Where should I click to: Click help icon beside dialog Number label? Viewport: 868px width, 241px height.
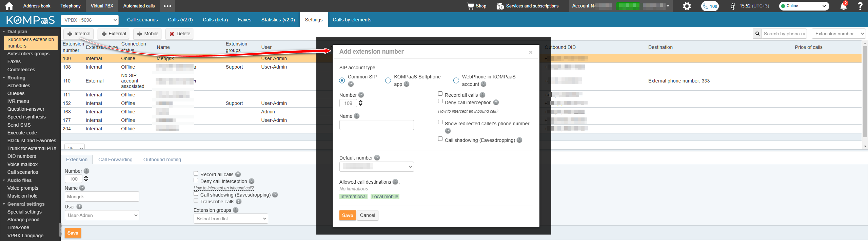click(x=361, y=95)
